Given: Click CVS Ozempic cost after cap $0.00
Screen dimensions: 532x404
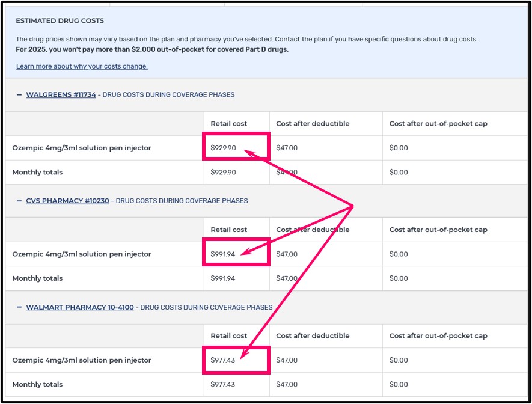Looking at the screenshot, I should [399, 254].
